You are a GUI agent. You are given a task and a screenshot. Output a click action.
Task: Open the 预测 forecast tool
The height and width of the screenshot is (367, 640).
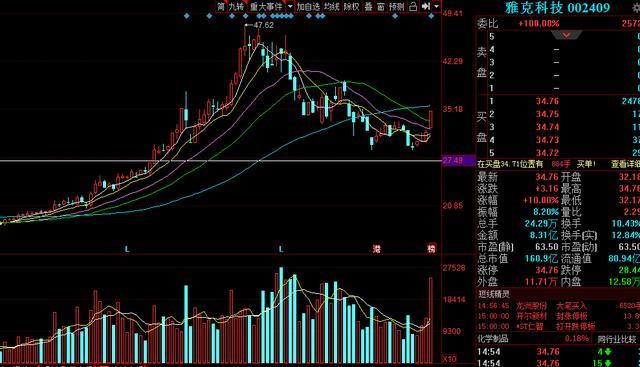click(396, 7)
